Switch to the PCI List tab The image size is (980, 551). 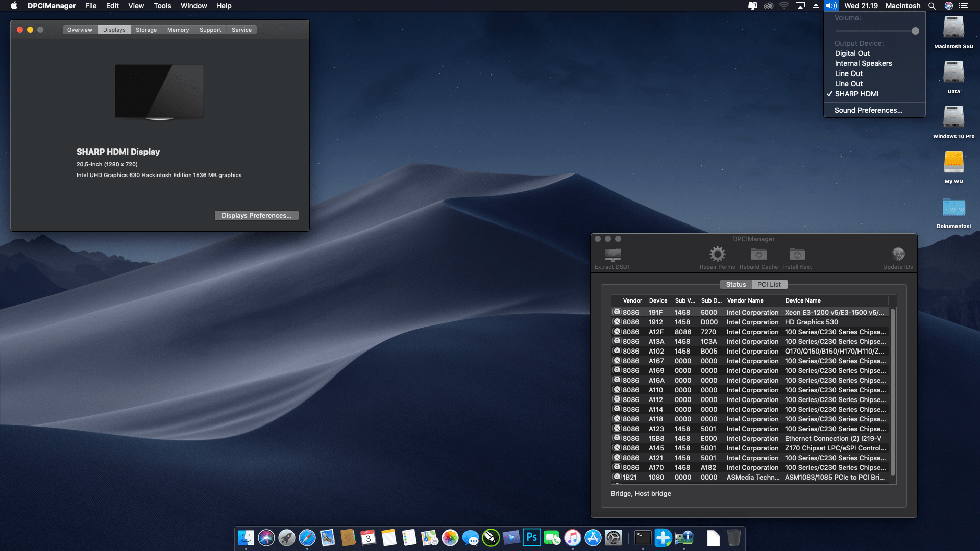tap(769, 284)
